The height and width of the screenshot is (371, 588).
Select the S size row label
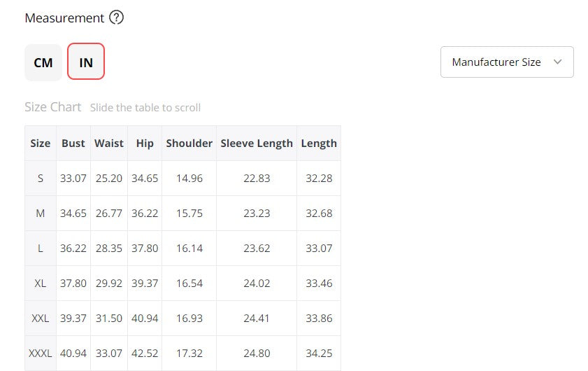click(41, 178)
